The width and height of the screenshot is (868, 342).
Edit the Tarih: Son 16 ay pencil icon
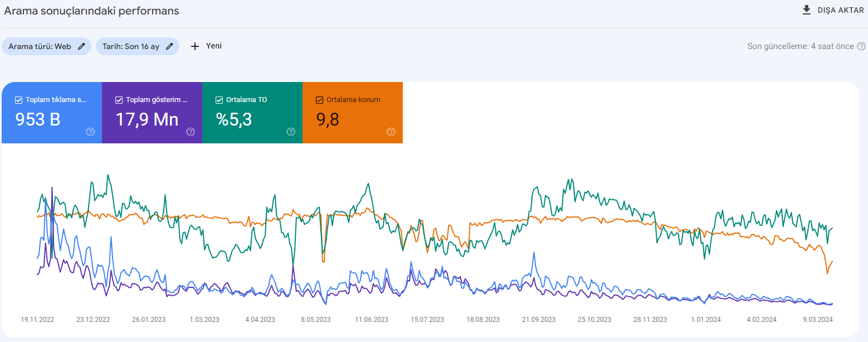[x=169, y=46]
